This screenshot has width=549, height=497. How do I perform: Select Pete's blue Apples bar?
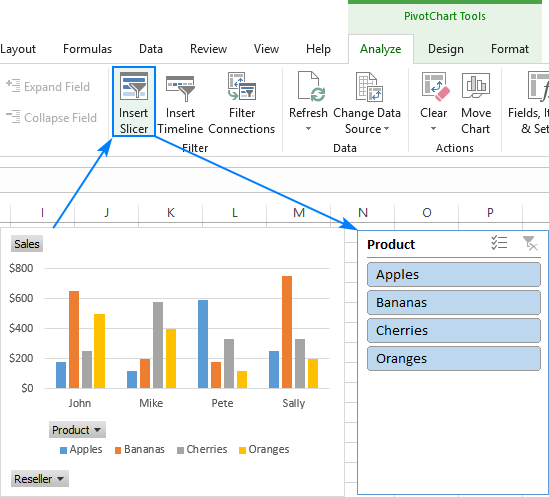[203, 344]
